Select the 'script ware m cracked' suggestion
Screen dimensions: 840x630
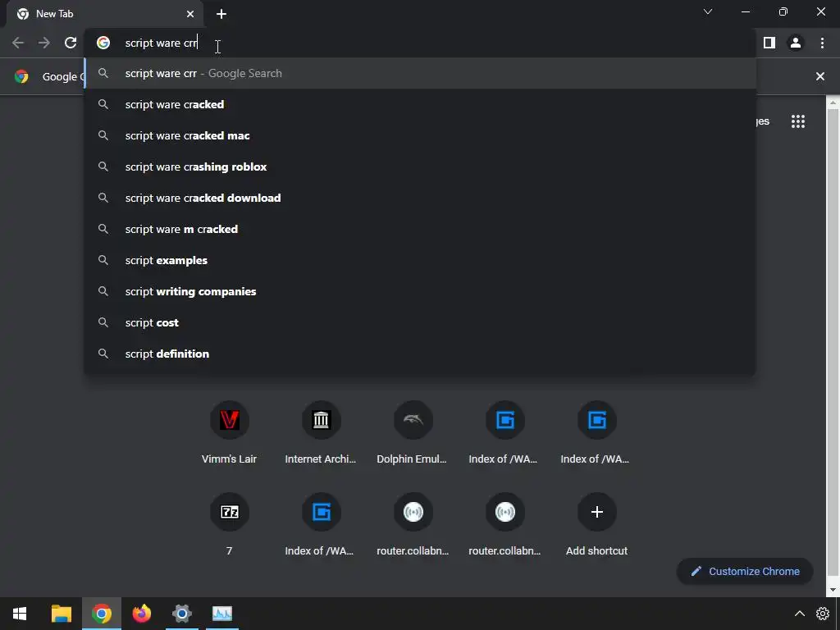pyautogui.click(x=421, y=229)
